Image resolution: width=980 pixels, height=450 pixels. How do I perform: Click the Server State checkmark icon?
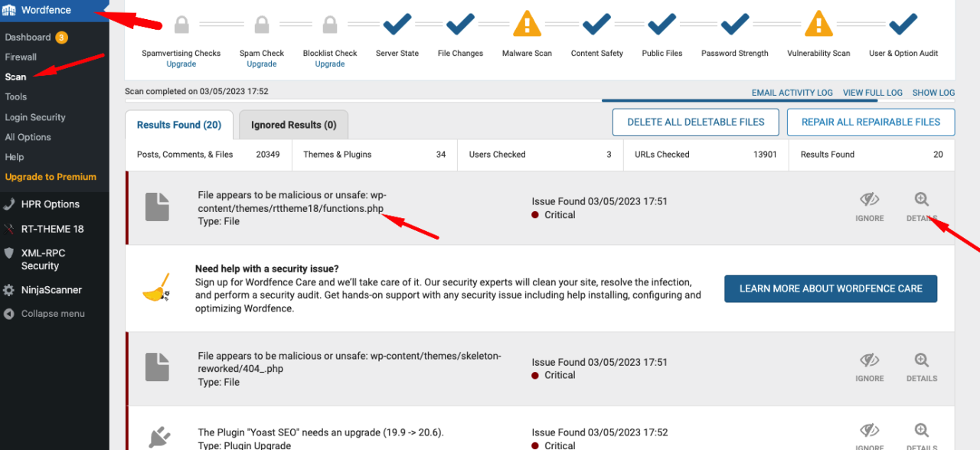click(397, 24)
